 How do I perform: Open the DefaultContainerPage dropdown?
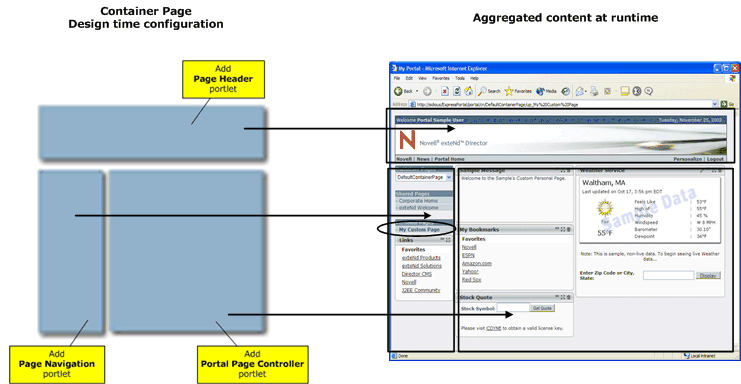click(424, 177)
